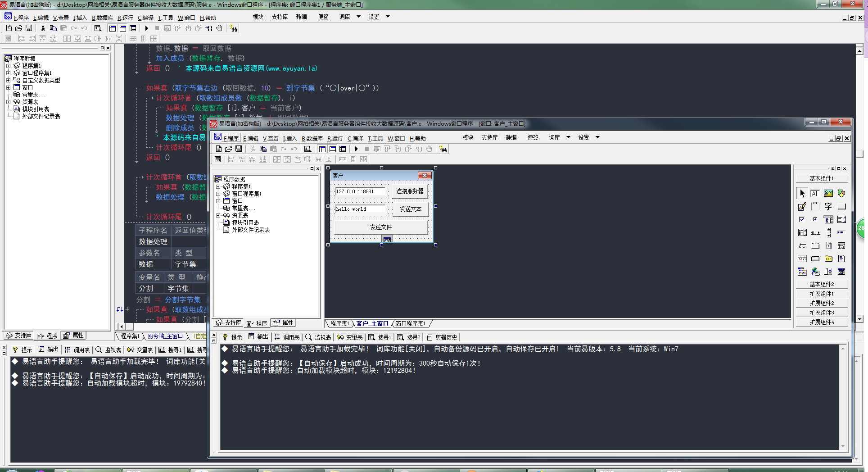Click the hello world text field
The height and width of the screenshot is (472, 868).
click(x=360, y=209)
